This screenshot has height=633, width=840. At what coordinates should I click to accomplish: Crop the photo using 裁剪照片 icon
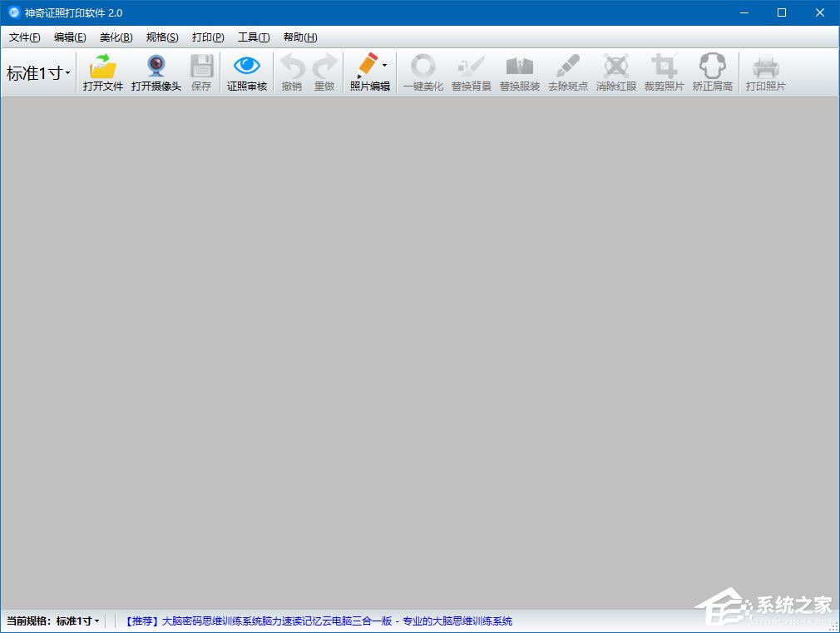[x=664, y=72]
